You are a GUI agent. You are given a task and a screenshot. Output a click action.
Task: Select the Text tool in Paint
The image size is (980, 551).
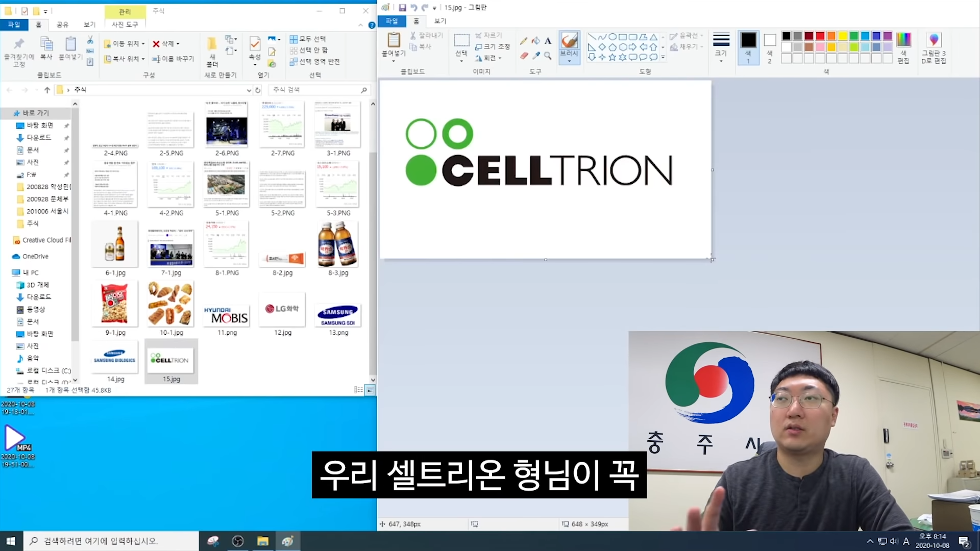tap(548, 40)
